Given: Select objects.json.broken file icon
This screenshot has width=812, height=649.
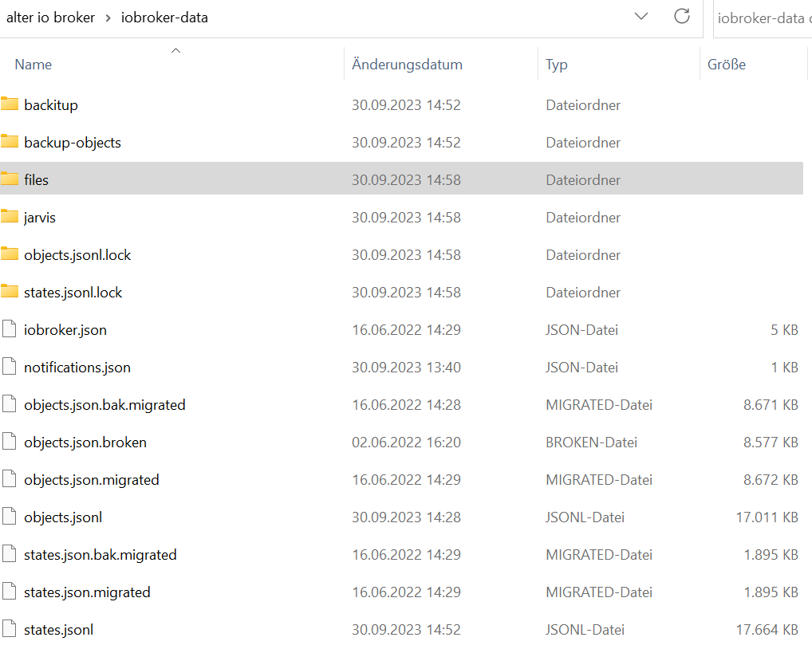Looking at the screenshot, I should [x=10, y=442].
